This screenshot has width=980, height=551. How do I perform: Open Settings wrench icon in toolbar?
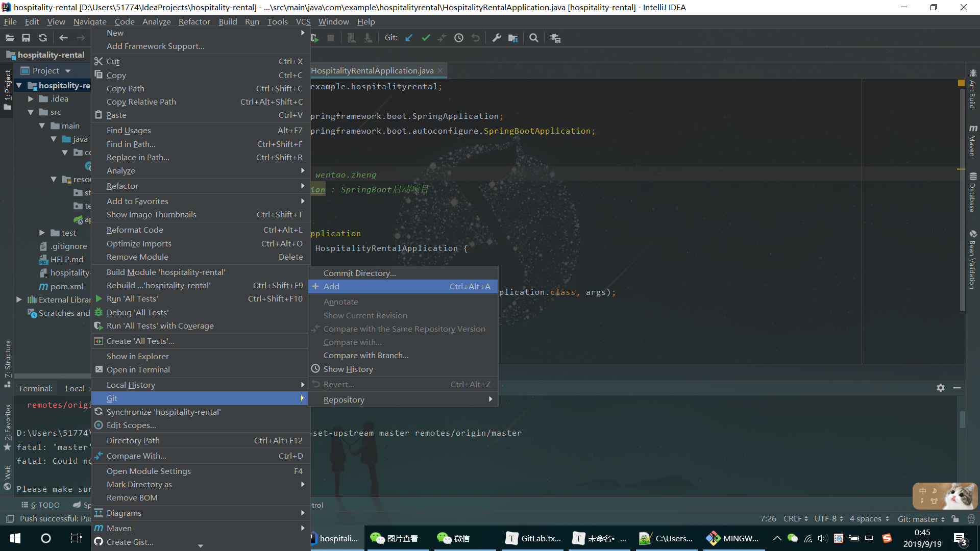point(496,38)
